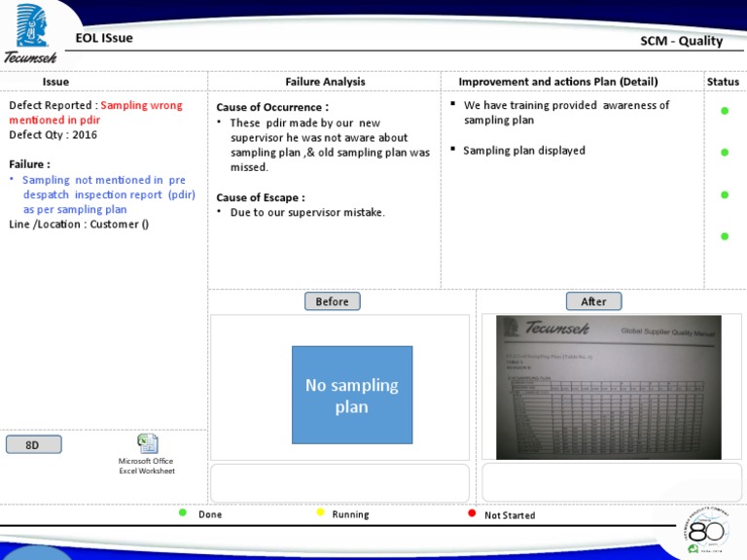Select the 'No sampling plan' blue box
Image resolution: width=747 pixels, height=560 pixels.
pos(352,396)
